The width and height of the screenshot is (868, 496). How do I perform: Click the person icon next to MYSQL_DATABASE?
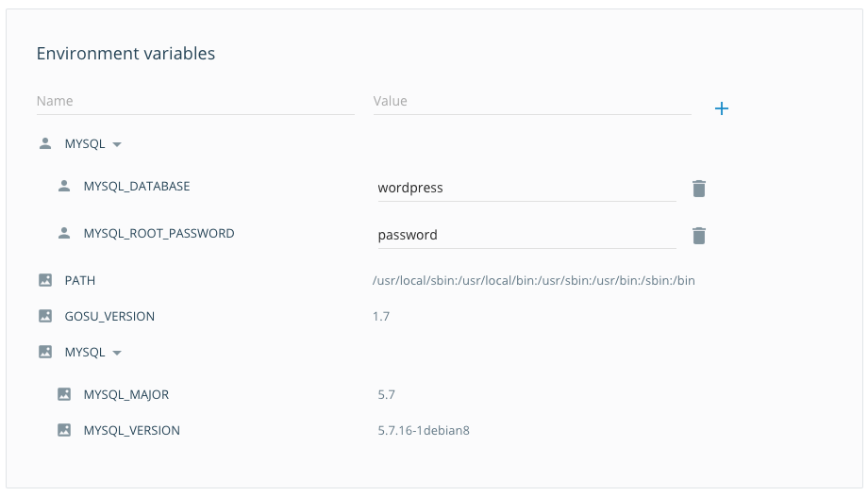coord(64,186)
